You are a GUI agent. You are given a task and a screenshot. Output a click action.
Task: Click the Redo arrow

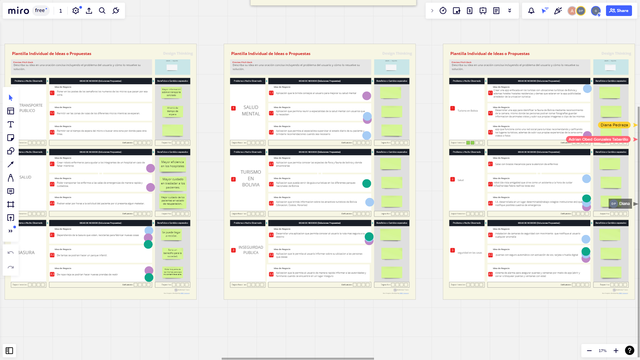tap(11, 267)
